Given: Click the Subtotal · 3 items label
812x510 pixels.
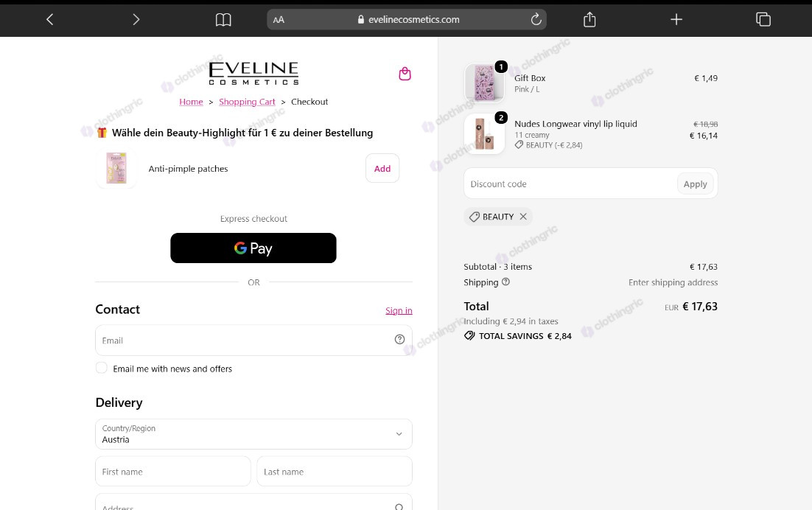Looking at the screenshot, I should [x=497, y=267].
